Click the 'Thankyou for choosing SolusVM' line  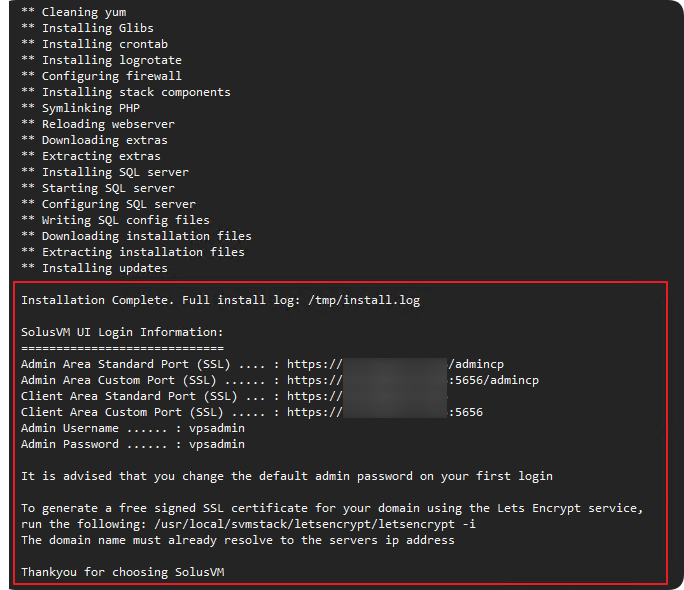point(123,572)
